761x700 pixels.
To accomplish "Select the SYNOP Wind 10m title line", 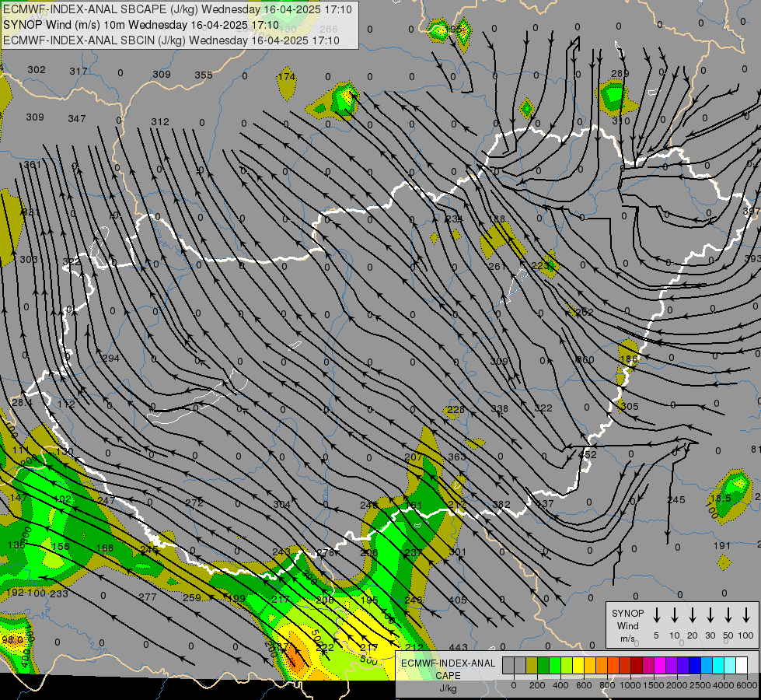I will click(141, 25).
